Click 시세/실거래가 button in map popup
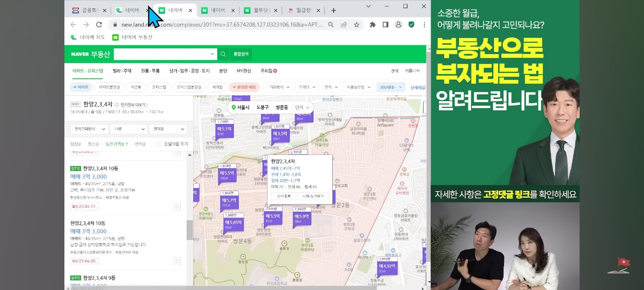 point(313,196)
